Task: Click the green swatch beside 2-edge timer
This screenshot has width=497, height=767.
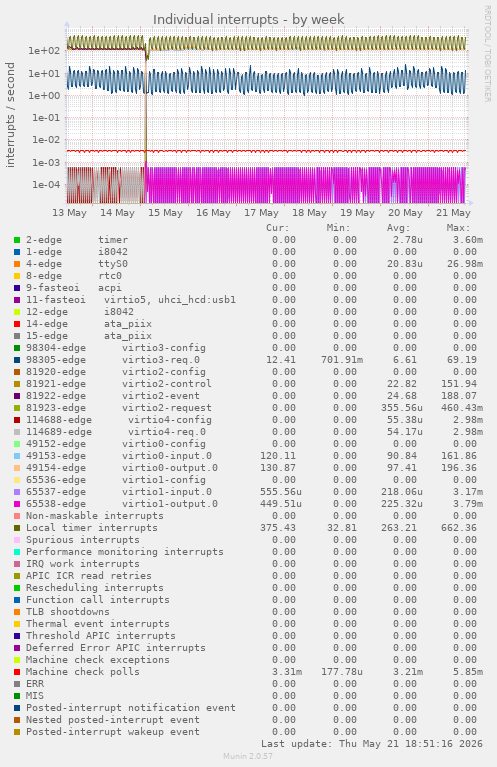Action: [17, 240]
